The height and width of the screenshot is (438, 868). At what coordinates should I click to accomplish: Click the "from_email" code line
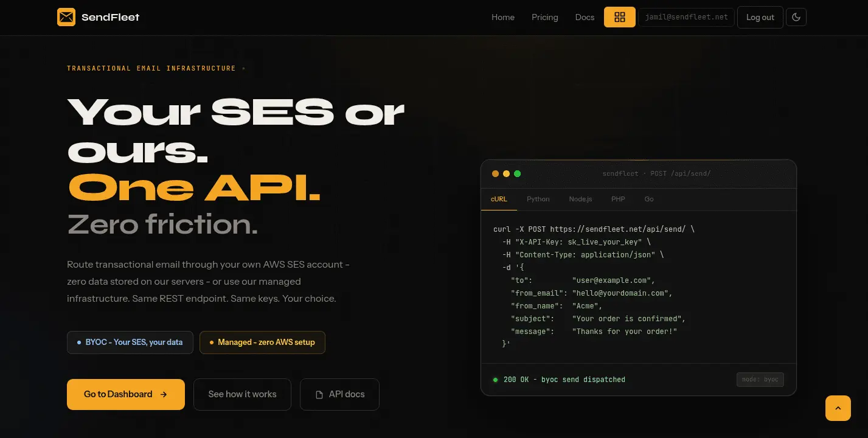(591, 293)
